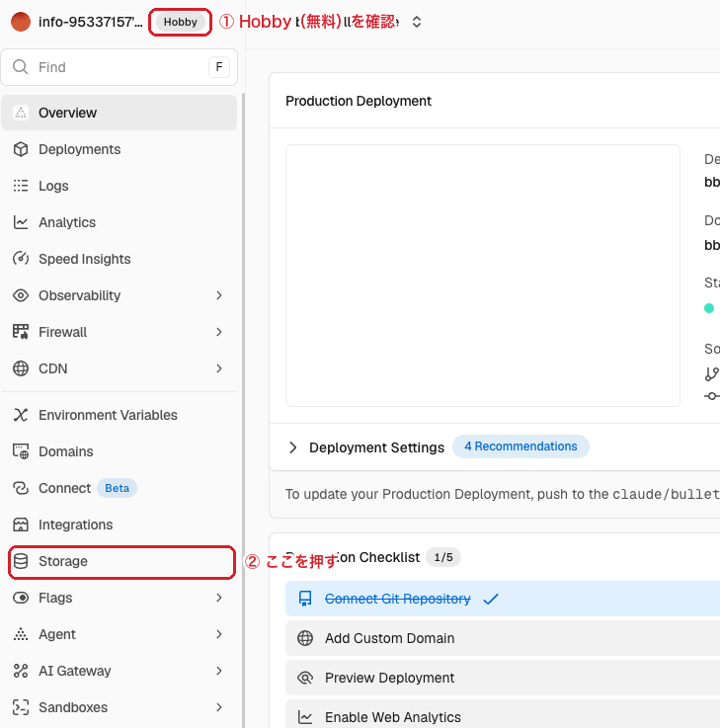The height and width of the screenshot is (728, 720).
Task: Focus the Find search field
Action: (x=120, y=67)
